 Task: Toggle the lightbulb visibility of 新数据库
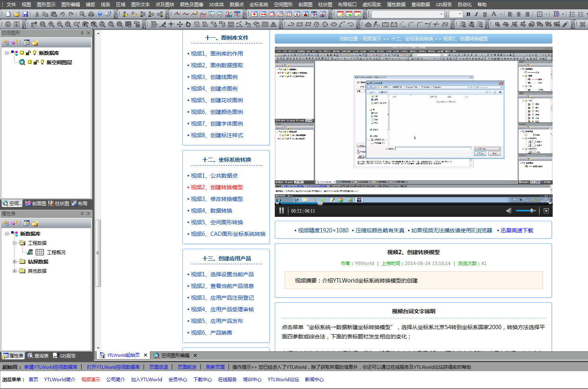point(35,53)
